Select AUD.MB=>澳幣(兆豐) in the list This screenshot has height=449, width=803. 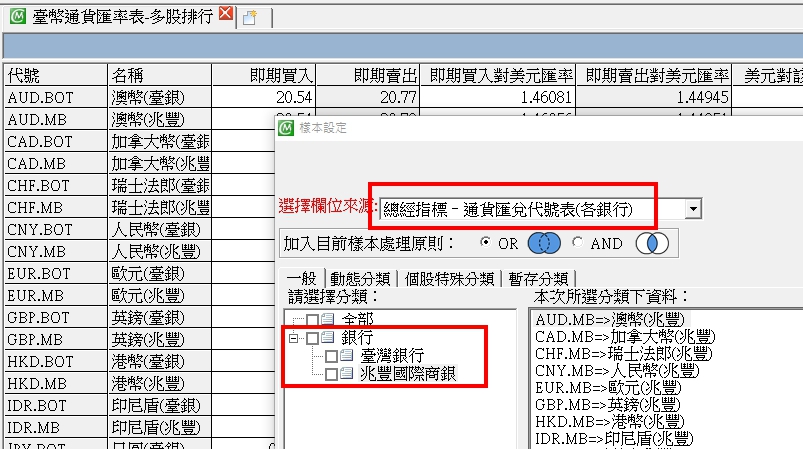[x=610, y=320]
